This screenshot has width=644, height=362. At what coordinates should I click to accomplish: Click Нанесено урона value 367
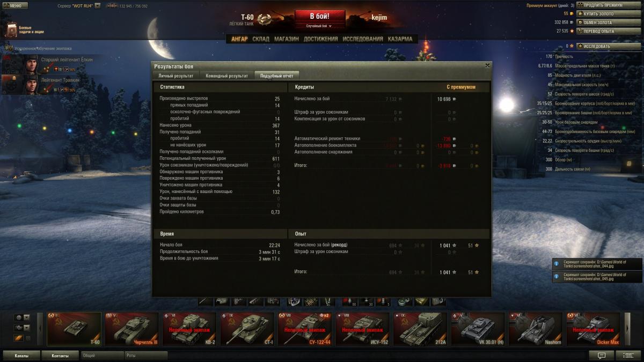tap(275, 125)
